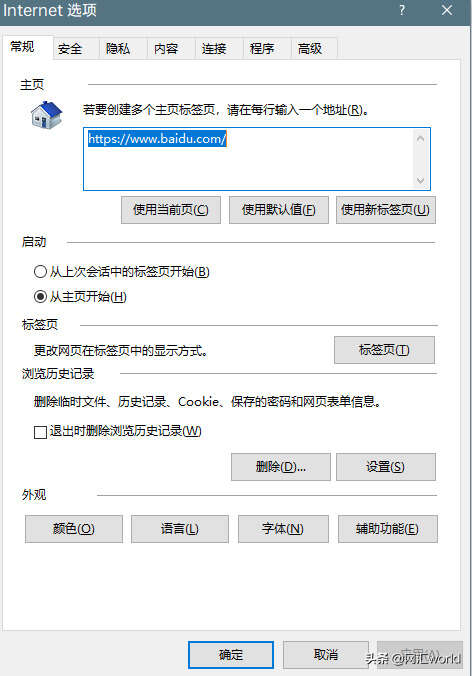
Task: Click into the homepage URL text field
Action: tap(248, 159)
